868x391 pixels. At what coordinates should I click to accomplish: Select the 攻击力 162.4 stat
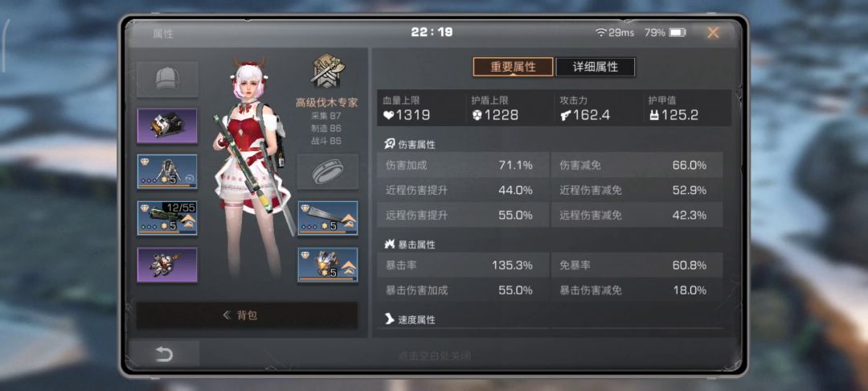point(596,108)
